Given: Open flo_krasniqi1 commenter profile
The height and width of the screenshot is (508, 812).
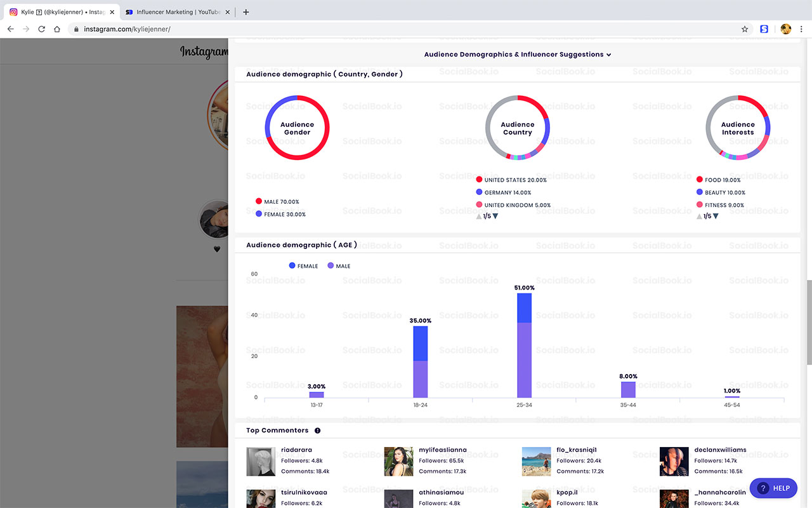Looking at the screenshot, I should coord(577,450).
